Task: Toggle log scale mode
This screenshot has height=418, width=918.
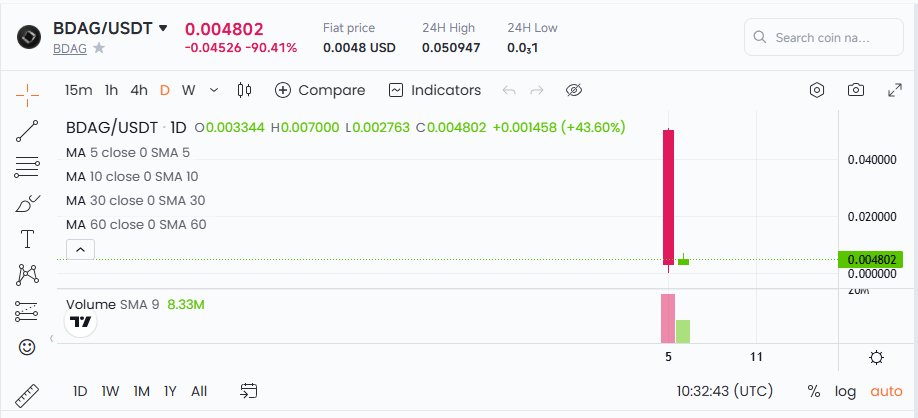Action: click(845, 391)
